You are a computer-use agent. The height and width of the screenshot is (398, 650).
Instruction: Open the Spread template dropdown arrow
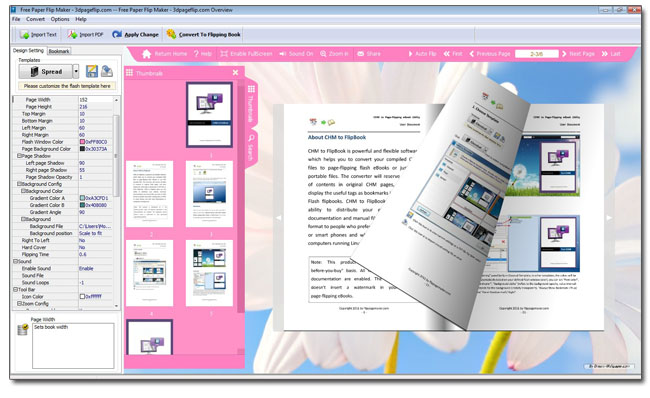[x=76, y=71]
